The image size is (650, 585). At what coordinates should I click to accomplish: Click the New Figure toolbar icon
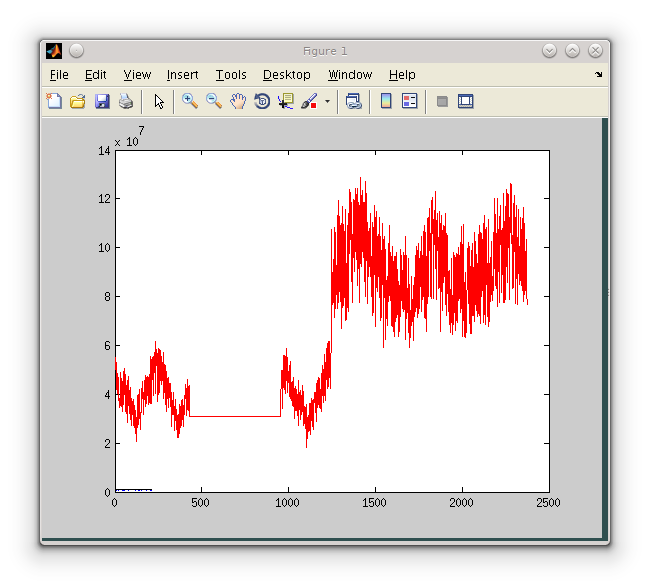[x=54, y=101]
